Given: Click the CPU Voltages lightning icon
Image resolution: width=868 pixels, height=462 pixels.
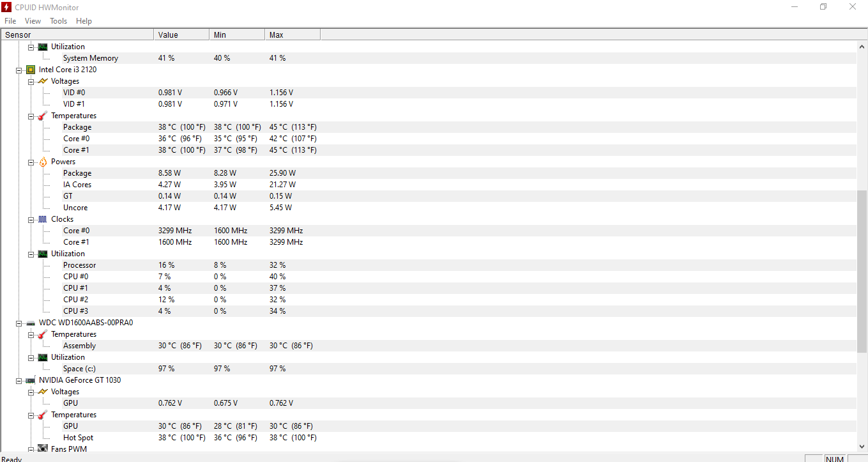Looking at the screenshot, I should (43, 81).
